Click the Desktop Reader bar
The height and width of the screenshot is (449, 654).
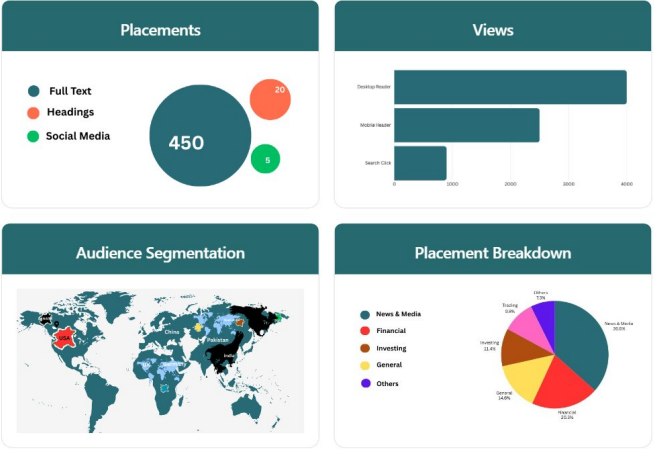(510, 87)
